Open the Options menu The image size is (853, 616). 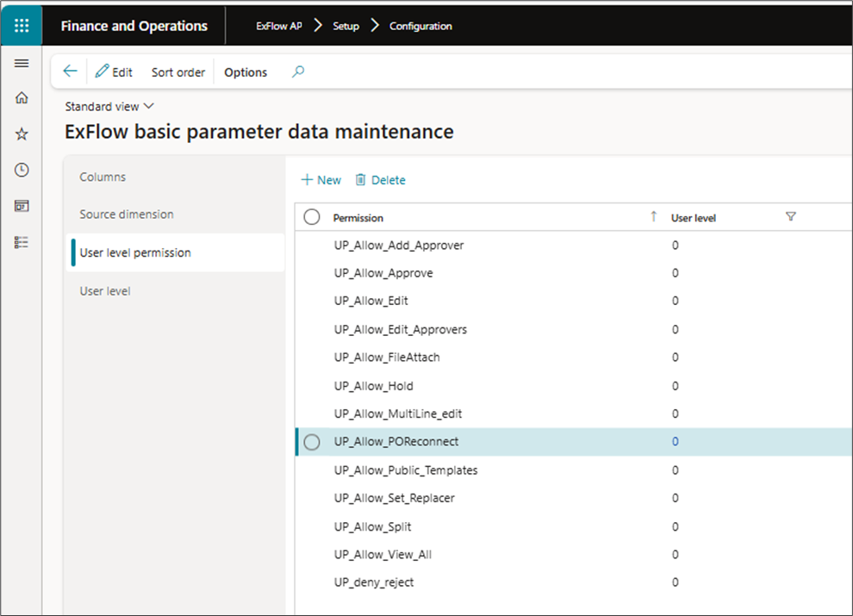click(x=246, y=72)
